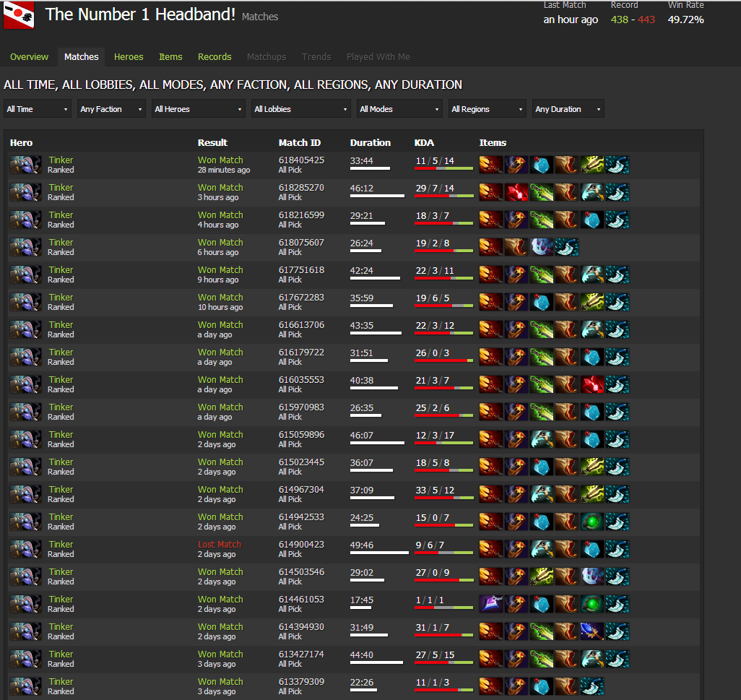Click Bottle icon in match 618216599 row
The width and height of the screenshot is (741, 700).
click(x=592, y=220)
